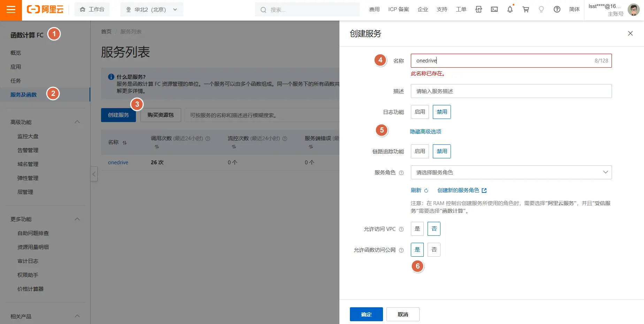Click the 取消 cancel button
Image resolution: width=644 pixels, height=324 pixels.
[x=403, y=314]
